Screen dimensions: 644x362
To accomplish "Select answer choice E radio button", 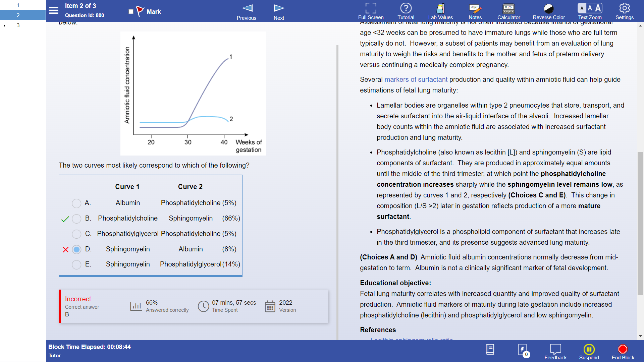I will [x=76, y=264].
